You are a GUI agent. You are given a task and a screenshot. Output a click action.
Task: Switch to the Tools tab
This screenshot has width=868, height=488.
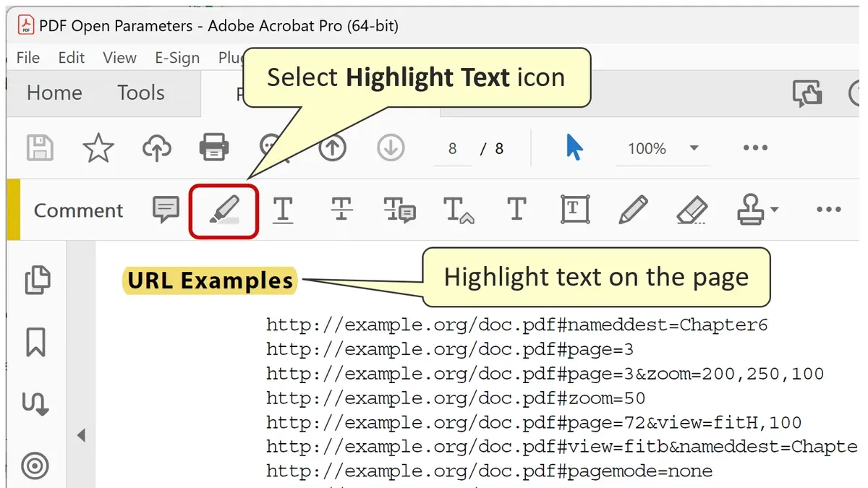[141, 93]
